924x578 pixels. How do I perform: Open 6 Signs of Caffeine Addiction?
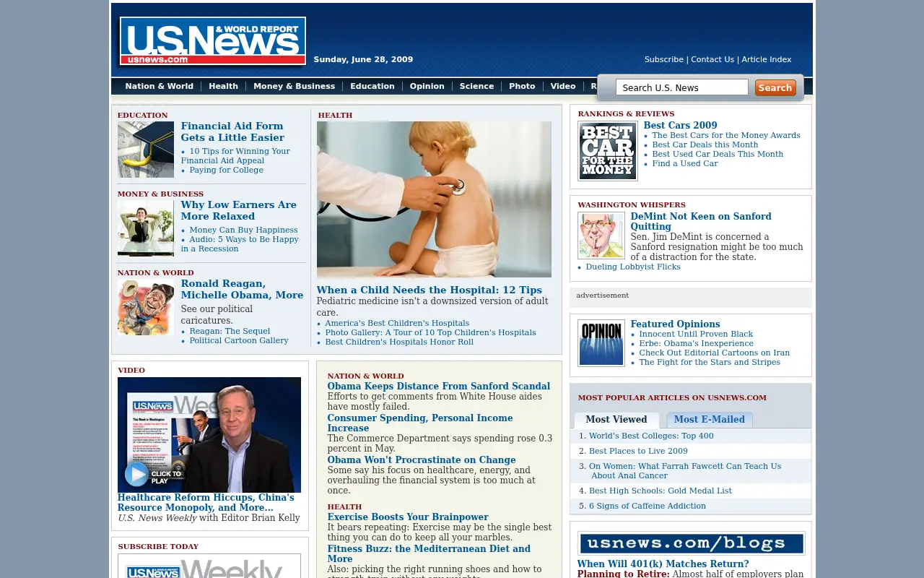(x=648, y=506)
